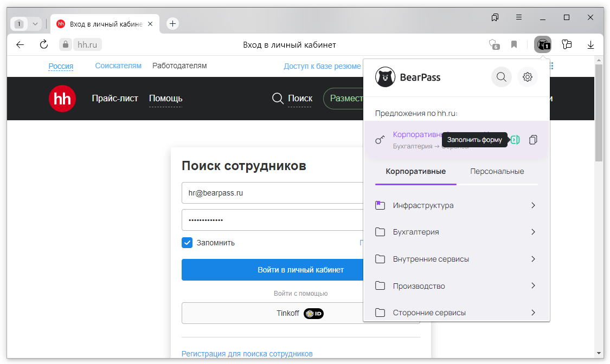Open downloads via the download arrow icon
This screenshot has height=364, width=610.
pos(591,44)
